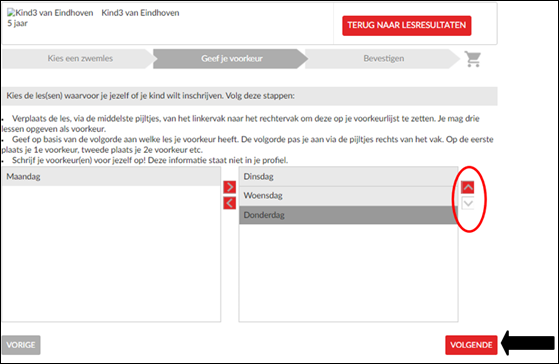The image size is (559, 364).
Task: Click the 5 jaar age label
Action: coord(17,24)
